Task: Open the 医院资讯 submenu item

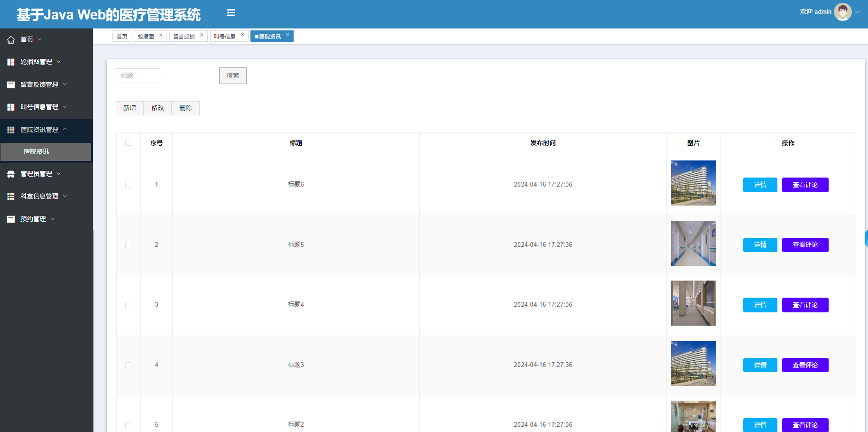Action: [46, 152]
